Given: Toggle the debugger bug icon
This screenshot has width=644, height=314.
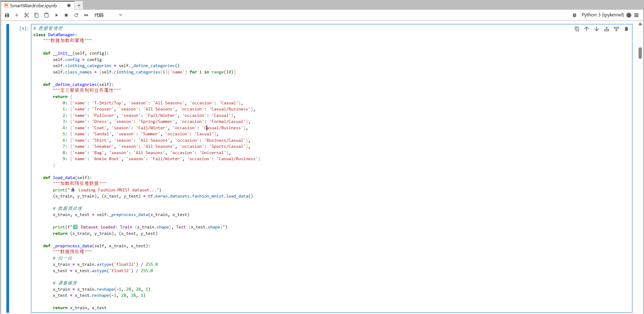Looking at the screenshot, I should 574,15.
